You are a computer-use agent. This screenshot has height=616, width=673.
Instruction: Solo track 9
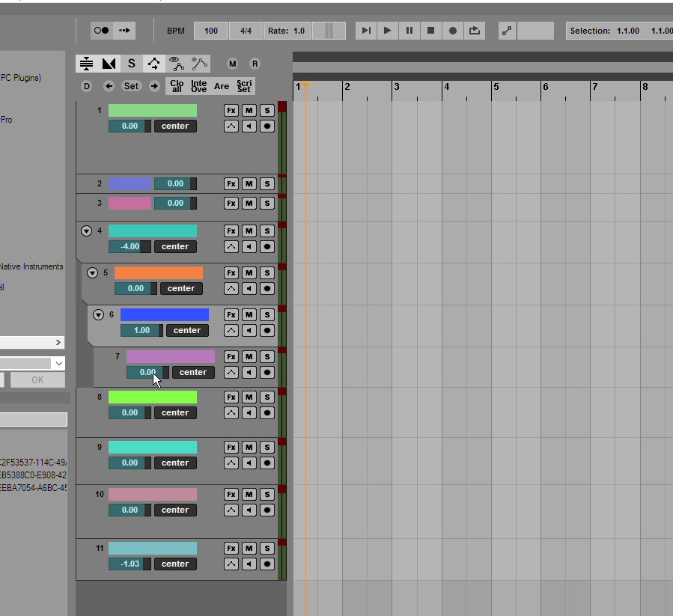pos(267,448)
